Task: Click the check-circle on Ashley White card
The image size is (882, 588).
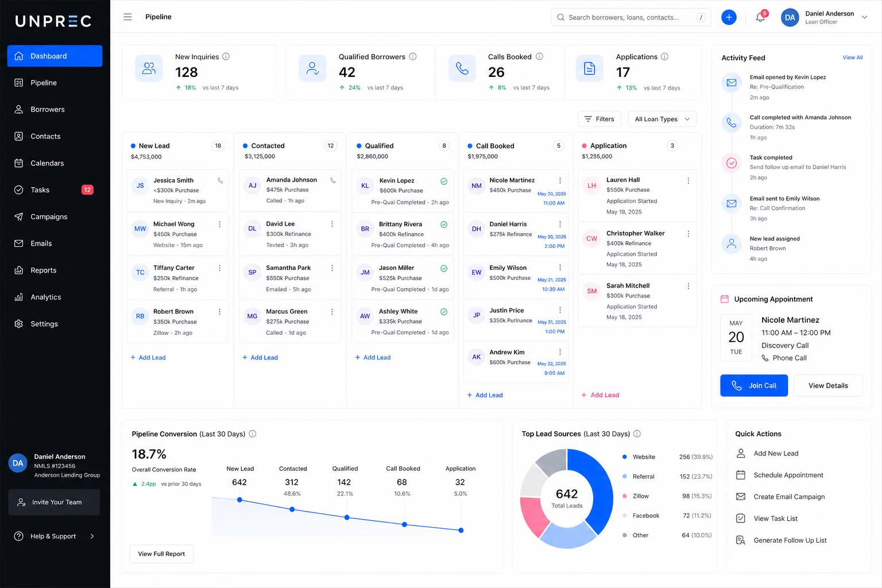Action: click(x=444, y=312)
